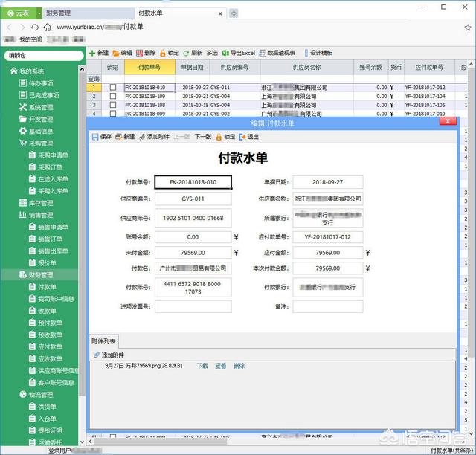Click the bookmark star icon
This screenshot has height=455, width=476.
coord(468,28)
